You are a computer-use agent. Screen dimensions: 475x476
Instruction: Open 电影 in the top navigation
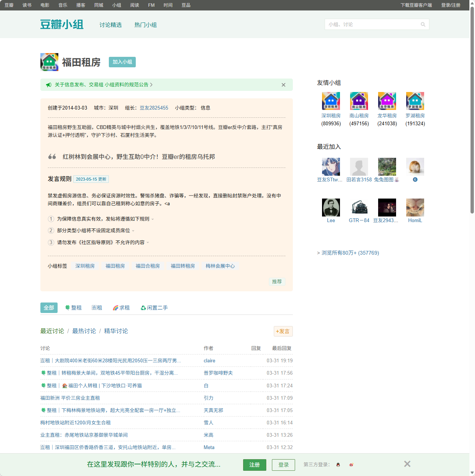coord(45,5)
